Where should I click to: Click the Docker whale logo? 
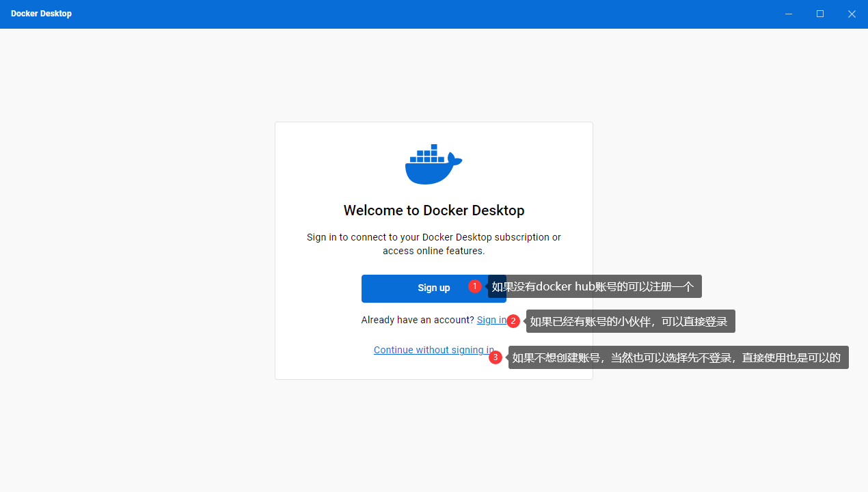[433, 171]
